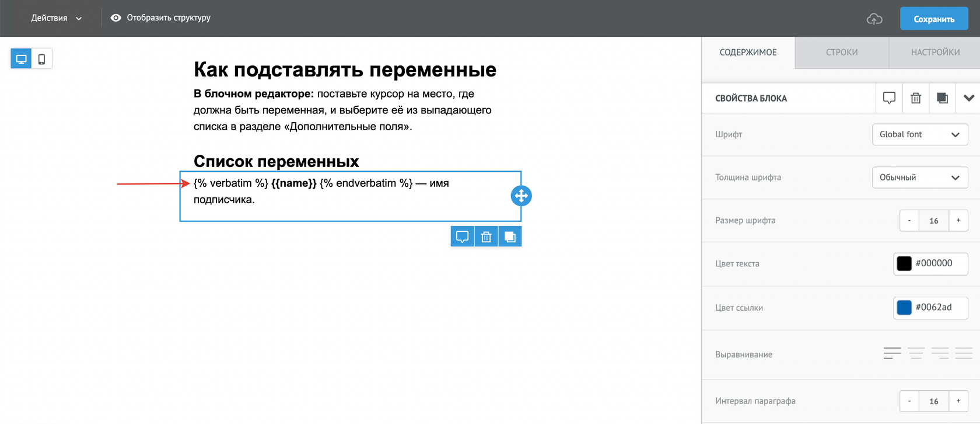Image resolution: width=980 pixels, height=424 pixels.
Task: Click the paragraph starting В блочном редакторе
Action: point(342,110)
